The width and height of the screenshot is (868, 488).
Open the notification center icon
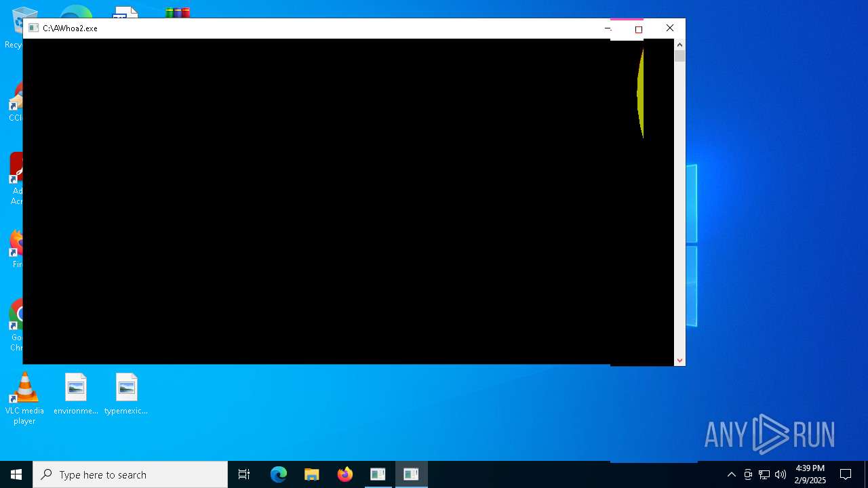click(x=846, y=474)
